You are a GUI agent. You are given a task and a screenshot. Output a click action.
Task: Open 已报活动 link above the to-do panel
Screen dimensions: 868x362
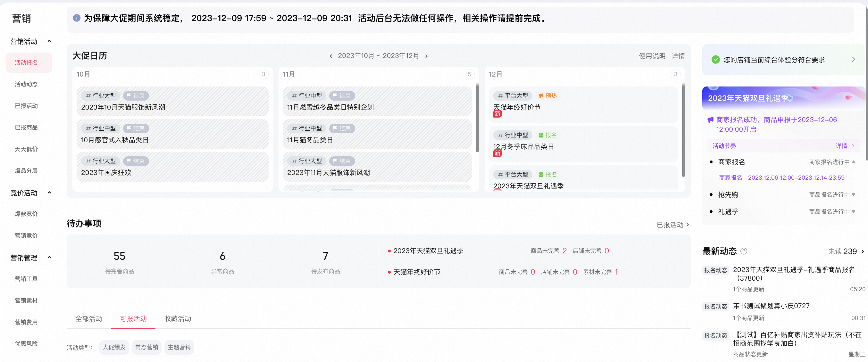pos(672,225)
